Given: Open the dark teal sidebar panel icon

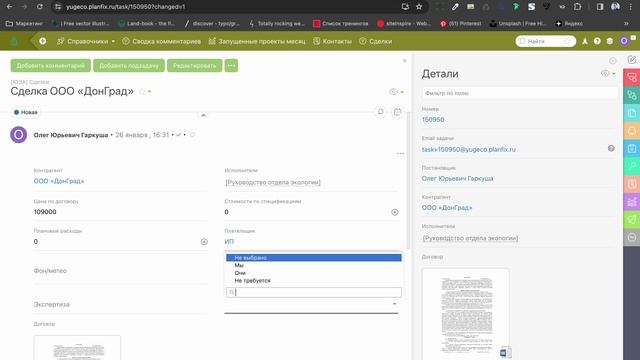Looking at the screenshot, I should point(632,95).
